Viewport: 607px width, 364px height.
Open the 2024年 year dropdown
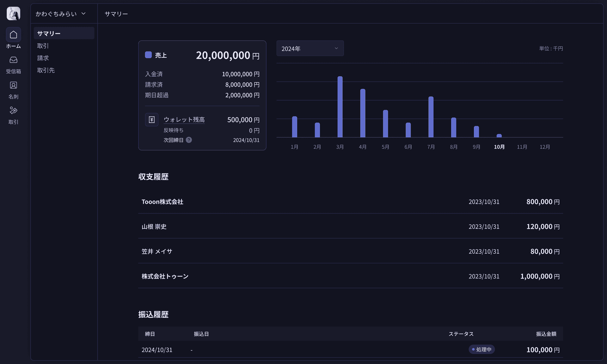[x=310, y=49]
